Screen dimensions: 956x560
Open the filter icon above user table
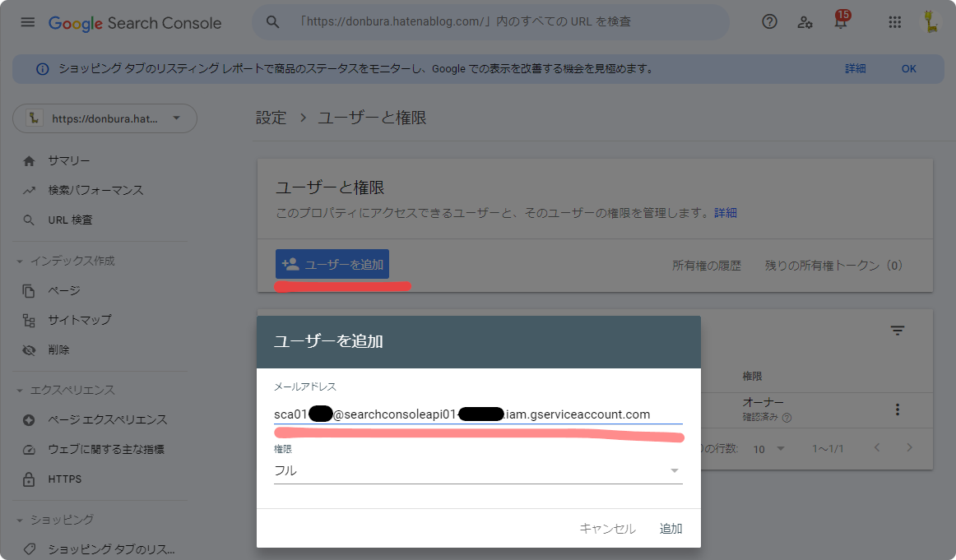pyautogui.click(x=897, y=331)
